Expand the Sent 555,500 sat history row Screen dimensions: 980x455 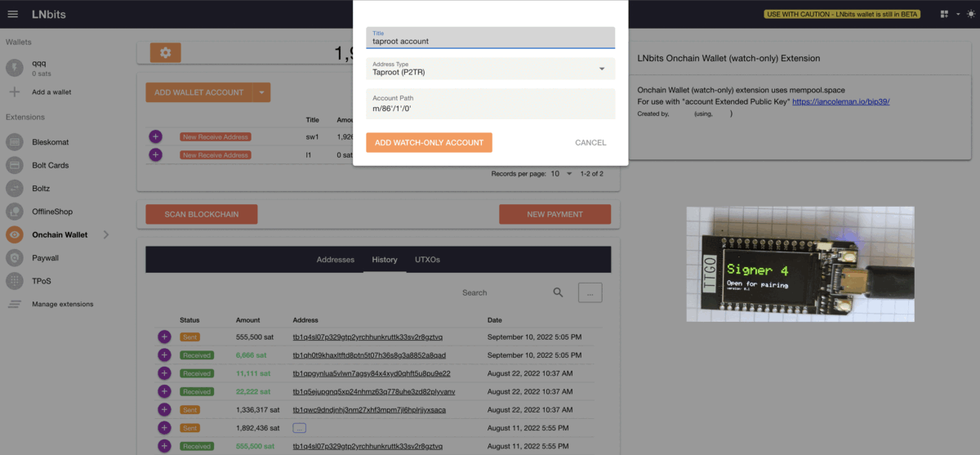tap(163, 337)
